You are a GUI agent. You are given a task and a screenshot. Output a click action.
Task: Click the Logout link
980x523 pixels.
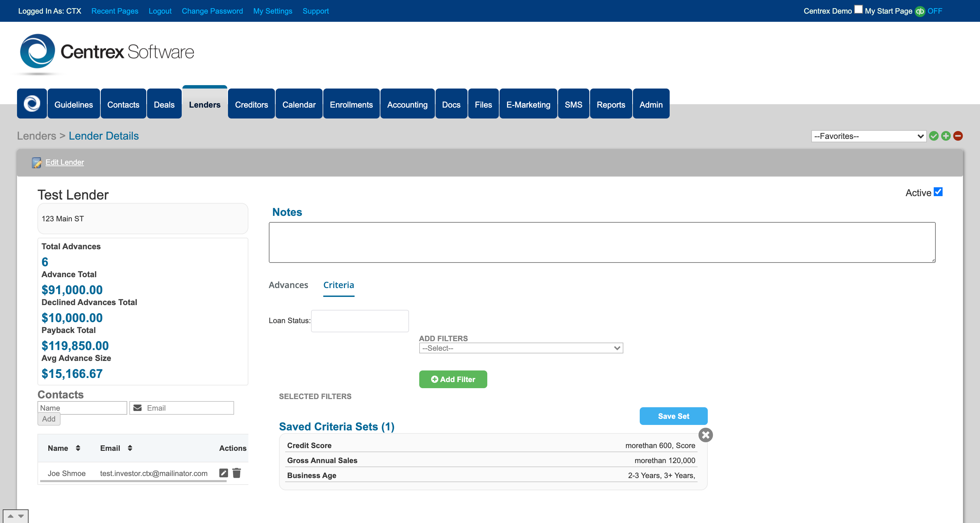tap(160, 11)
